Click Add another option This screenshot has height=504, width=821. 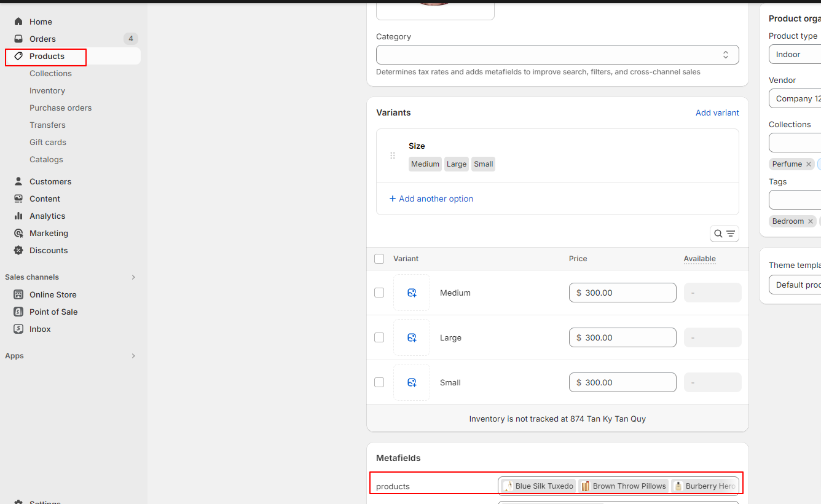coord(431,199)
